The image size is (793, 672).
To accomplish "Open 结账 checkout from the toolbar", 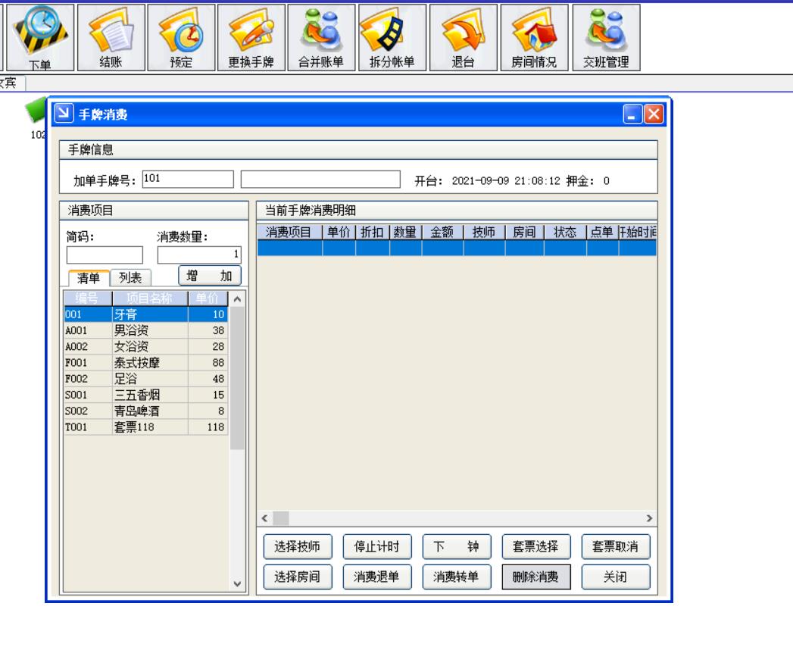I will [111, 36].
